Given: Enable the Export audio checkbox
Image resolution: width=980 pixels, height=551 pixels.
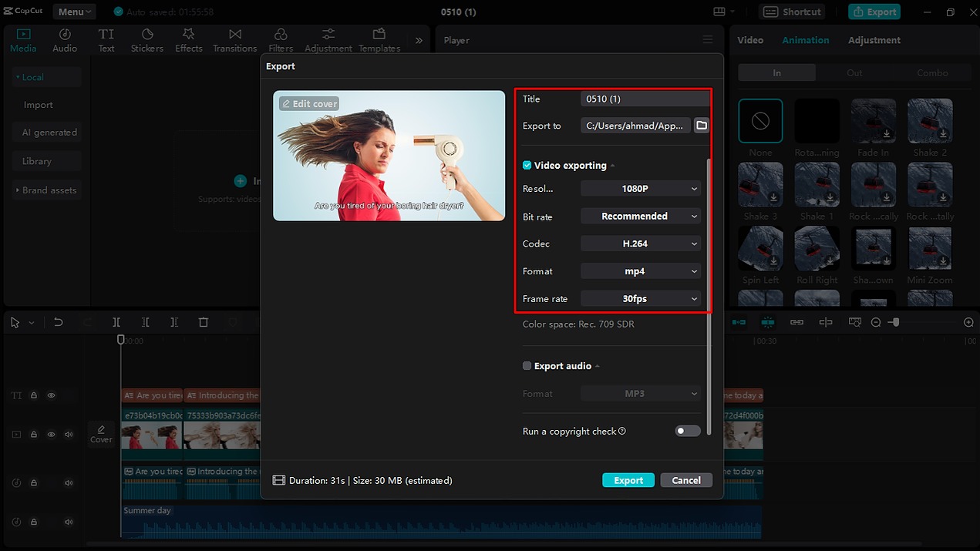Looking at the screenshot, I should [527, 365].
